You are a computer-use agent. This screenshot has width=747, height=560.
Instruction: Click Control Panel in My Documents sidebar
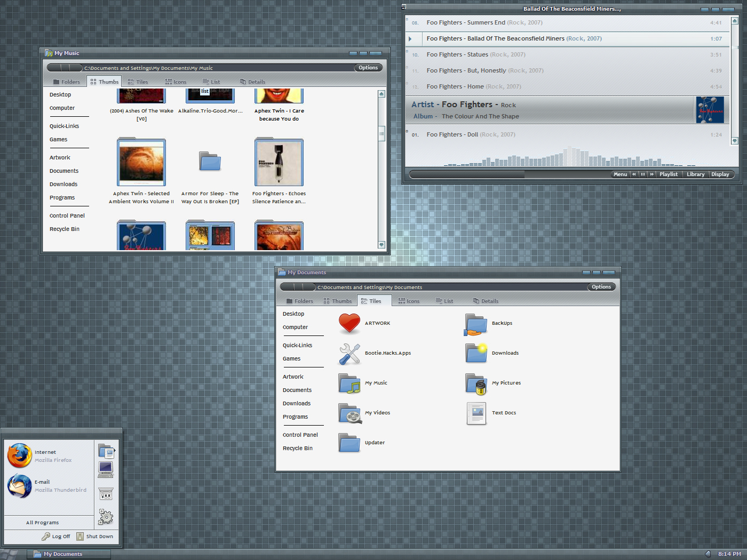[300, 435]
